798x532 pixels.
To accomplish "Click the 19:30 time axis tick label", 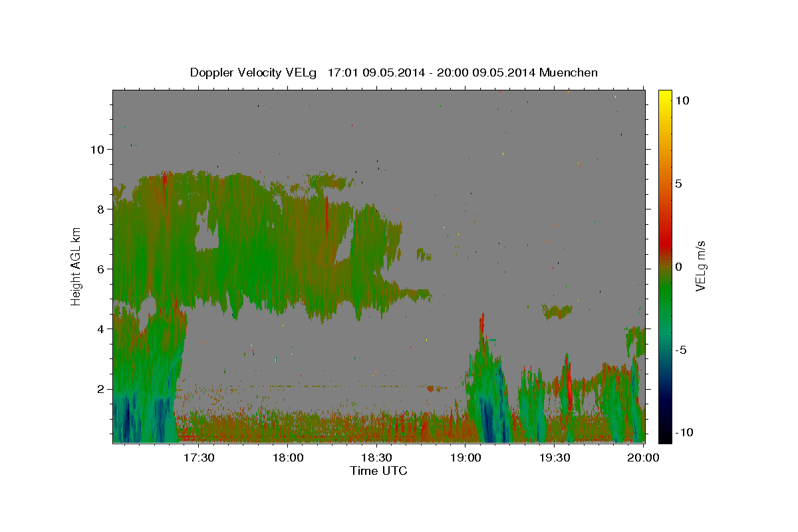I will click(555, 458).
